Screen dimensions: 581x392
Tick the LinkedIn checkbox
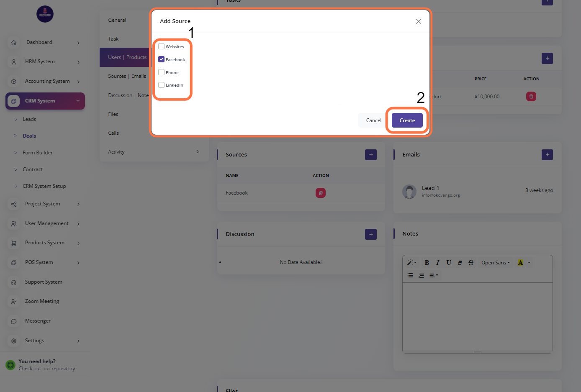[x=161, y=85]
